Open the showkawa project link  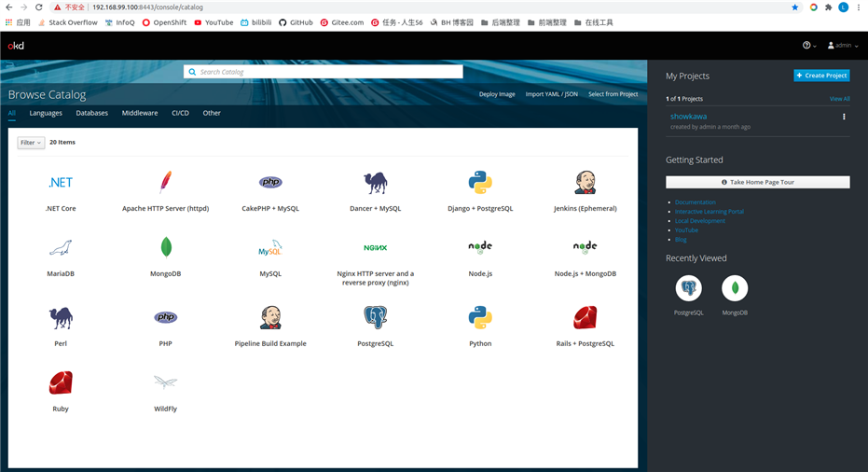(x=688, y=117)
